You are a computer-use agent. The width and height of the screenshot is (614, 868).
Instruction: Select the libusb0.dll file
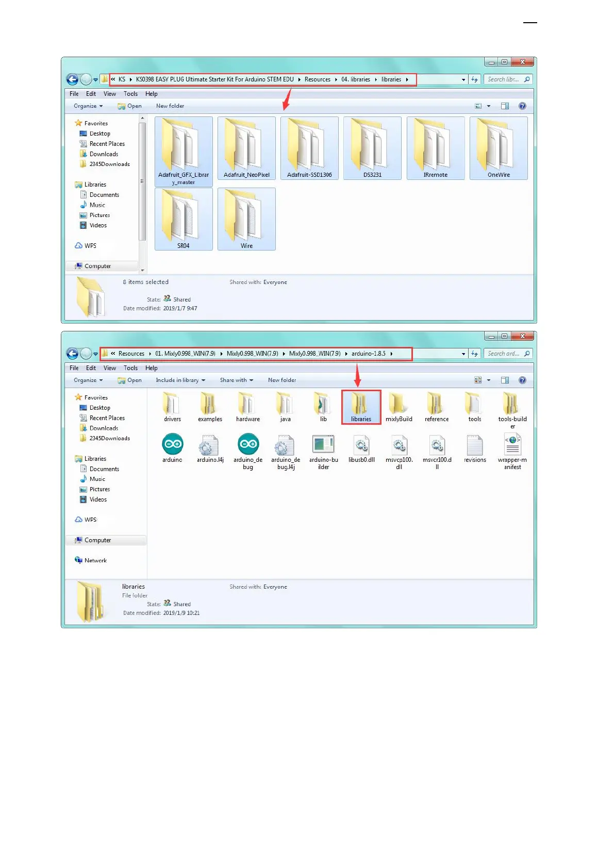(361, 448)
